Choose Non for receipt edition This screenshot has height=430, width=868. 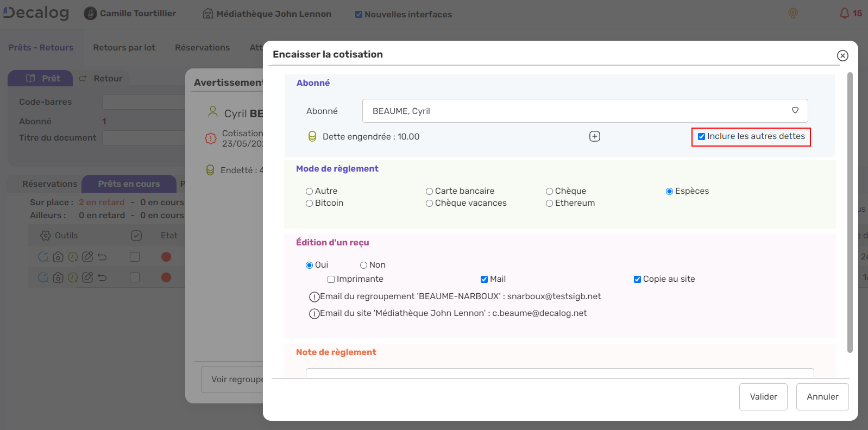[364, 265]
